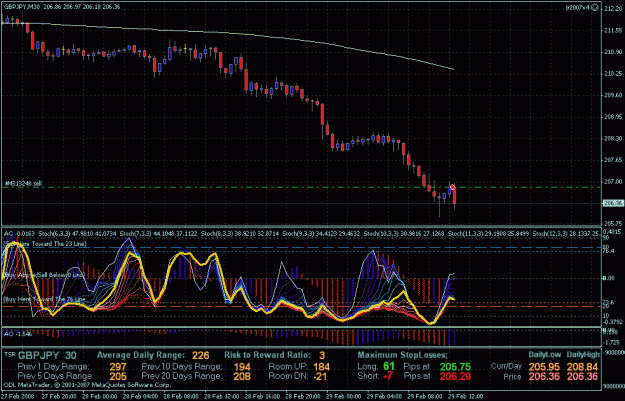Click the Prev 20 Days Range value 208
This screenshot has width=625, height=401.
pyautogui.click(x=242, y=376)
